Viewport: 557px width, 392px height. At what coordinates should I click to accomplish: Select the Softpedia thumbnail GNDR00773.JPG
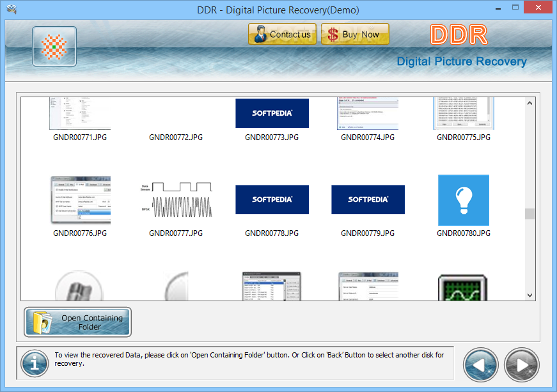click(x=272, y=113)
